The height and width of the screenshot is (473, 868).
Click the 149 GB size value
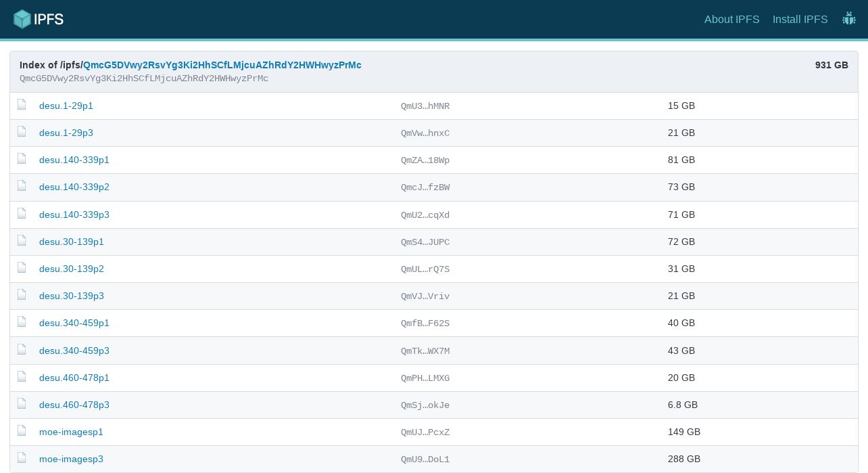(684, 432)
